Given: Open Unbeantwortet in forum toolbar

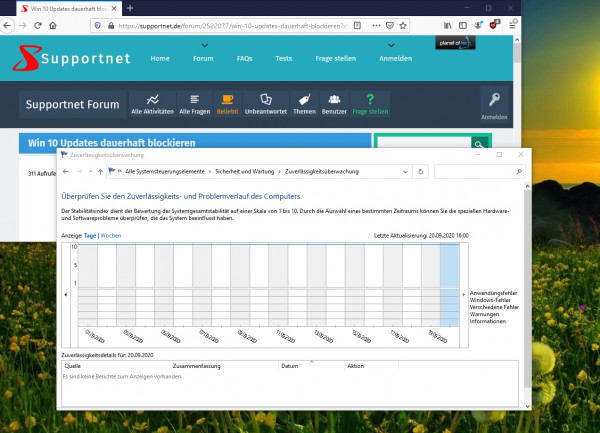Looking at the screenshot, I should tap(266, 104).
